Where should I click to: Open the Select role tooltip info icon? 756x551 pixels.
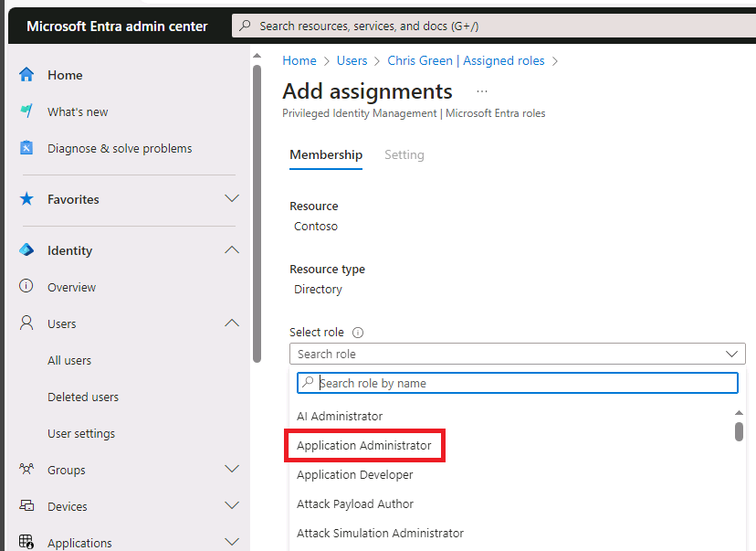pyautogui.click(x=356, y=332)
